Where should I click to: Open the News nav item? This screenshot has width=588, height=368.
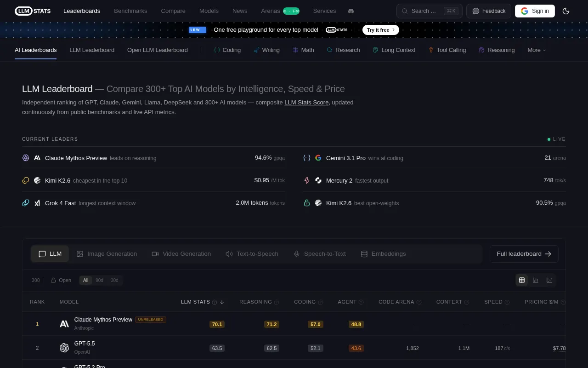[x=240, y=11]
